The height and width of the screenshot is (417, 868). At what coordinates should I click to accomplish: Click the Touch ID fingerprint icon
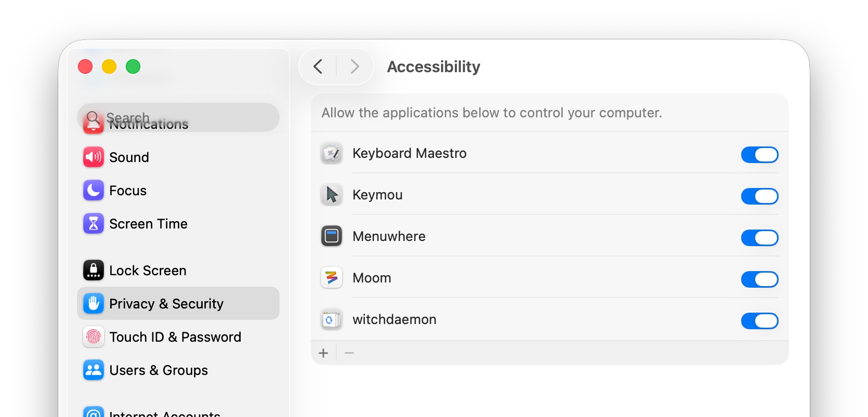click(94, 337)
